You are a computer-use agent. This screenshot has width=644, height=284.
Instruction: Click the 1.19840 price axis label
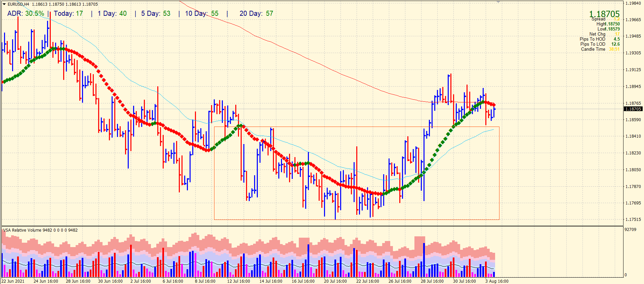[x=633, y=3]
